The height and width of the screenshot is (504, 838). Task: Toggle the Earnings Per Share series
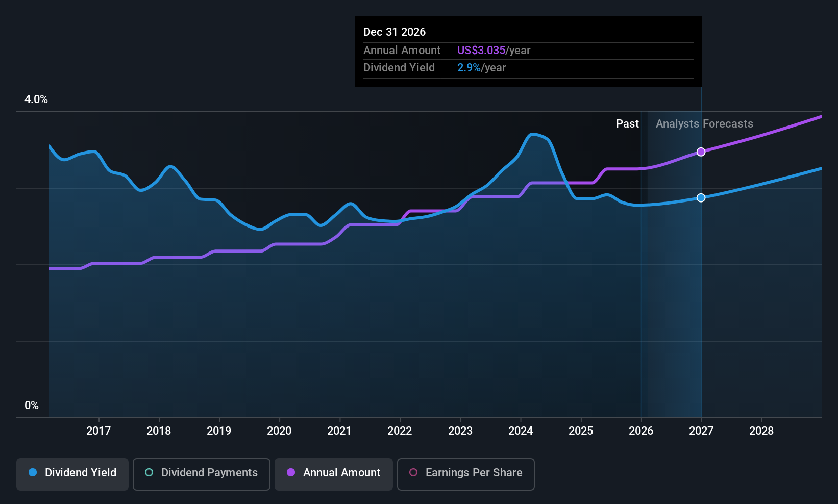[x=466, y=474]
